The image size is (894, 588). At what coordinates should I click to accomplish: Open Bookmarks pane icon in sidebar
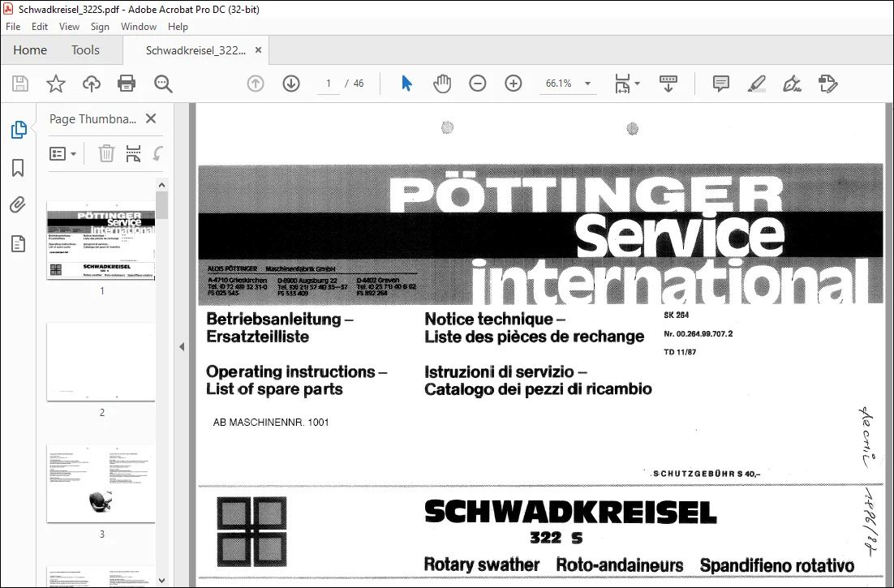click(18, 168)
